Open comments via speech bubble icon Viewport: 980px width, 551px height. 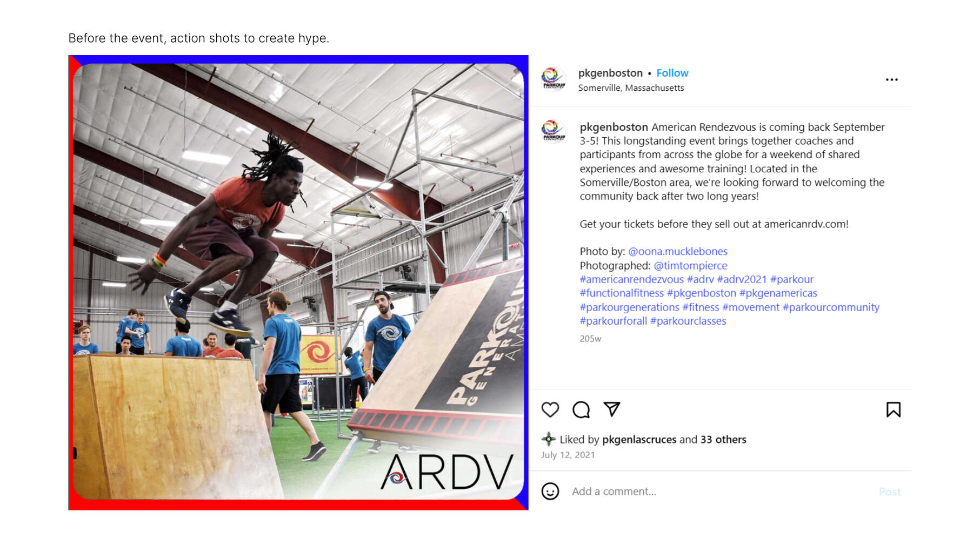click(x=581, y=410)
